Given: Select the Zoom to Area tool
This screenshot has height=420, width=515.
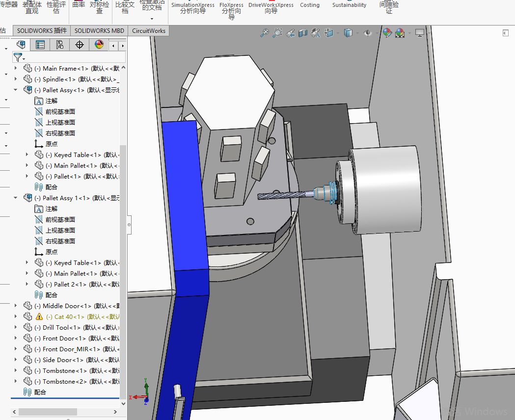Looking at the screenshot, I should point(277,33).
